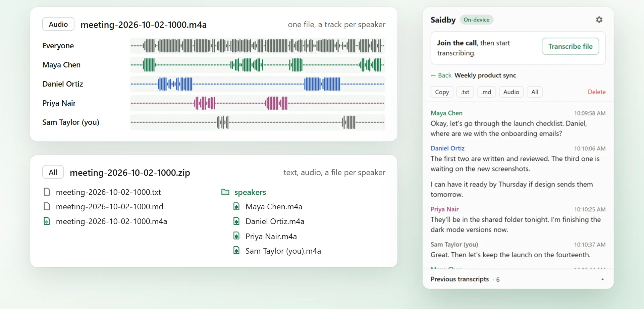The image size is (644, 309).
Task: Click the 'Join the call' instruction text
Action: point(473,48)
